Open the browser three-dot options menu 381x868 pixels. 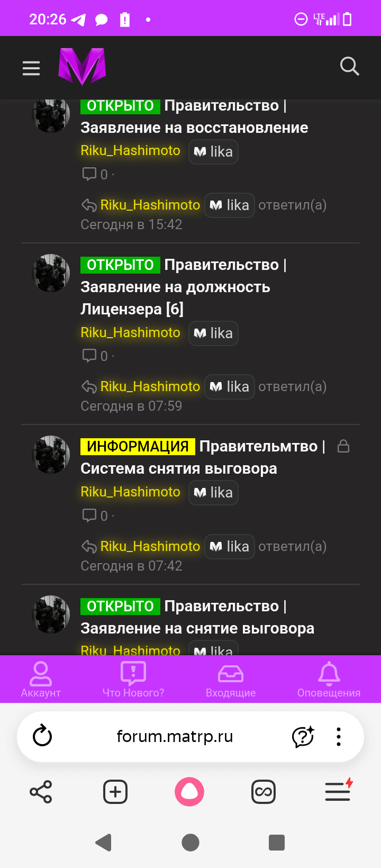coord(339,736)
